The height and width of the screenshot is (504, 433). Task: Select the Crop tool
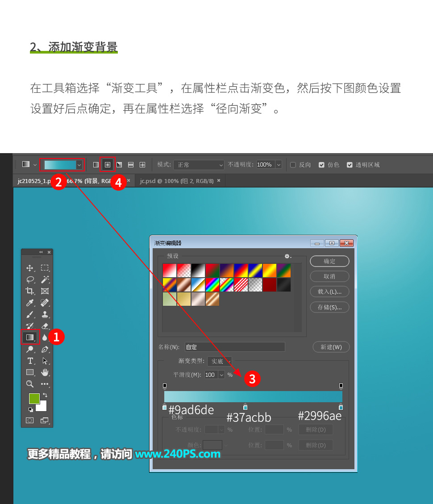pyautogui.click(x=29, y=291)
